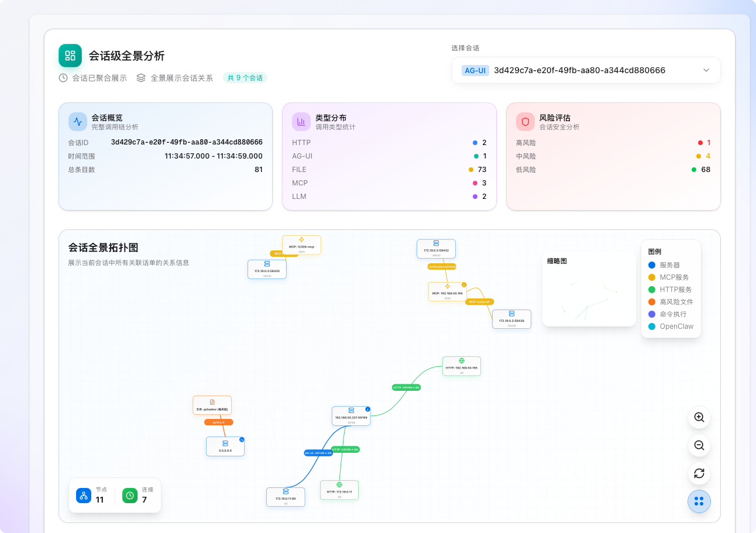Click the bar-chart icon on the 类型分布 card

[301, 121]
